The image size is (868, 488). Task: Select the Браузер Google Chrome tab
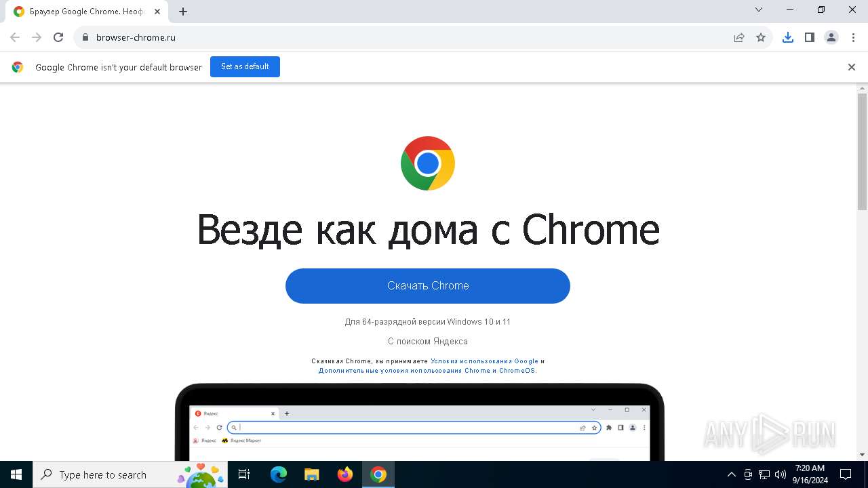tap(87, 12)
